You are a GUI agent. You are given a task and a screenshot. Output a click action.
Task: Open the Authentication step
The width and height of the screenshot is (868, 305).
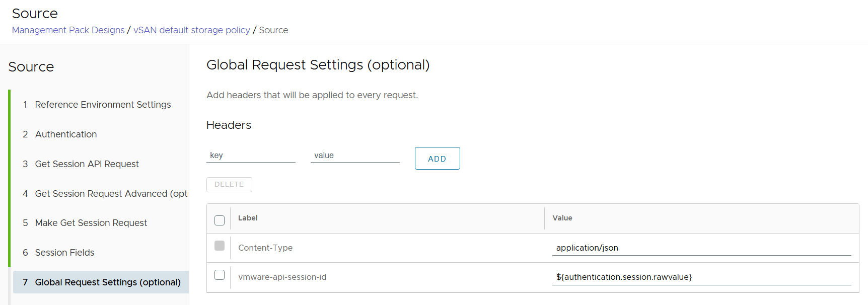pos(66,134)
